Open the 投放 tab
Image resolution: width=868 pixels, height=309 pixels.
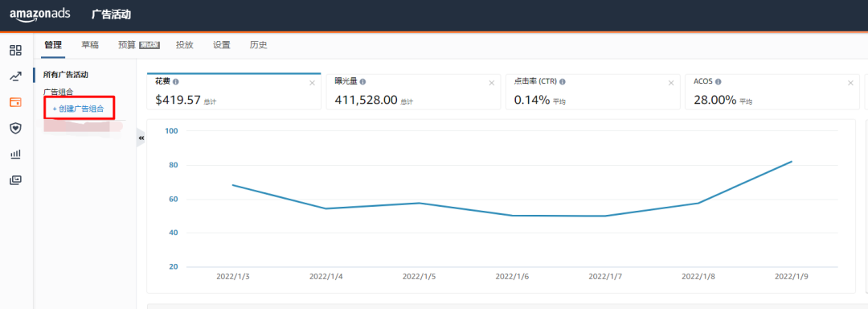coord(184,45)
